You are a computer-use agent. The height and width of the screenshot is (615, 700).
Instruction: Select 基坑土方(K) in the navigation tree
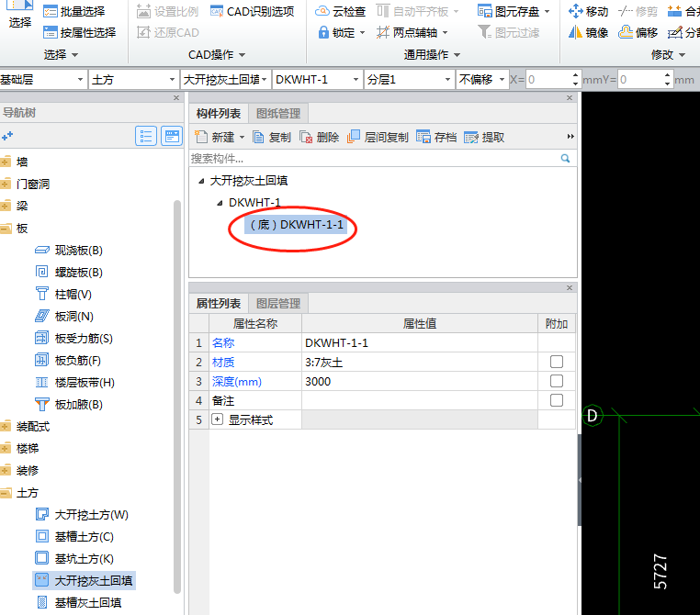74,558
